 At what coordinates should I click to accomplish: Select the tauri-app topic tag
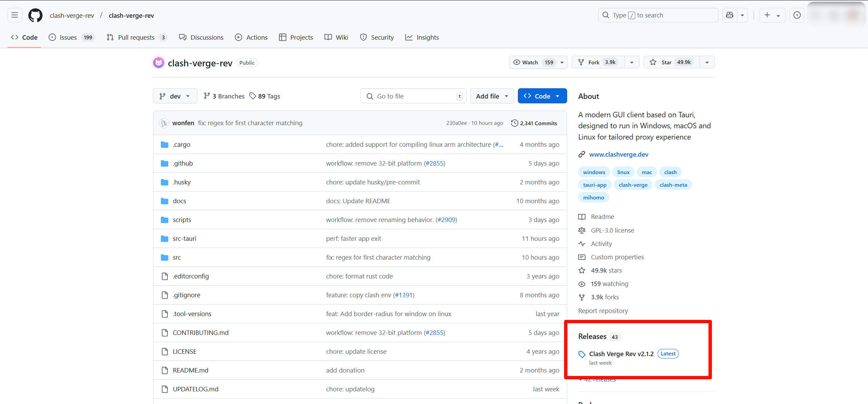[x=595, y=185]
